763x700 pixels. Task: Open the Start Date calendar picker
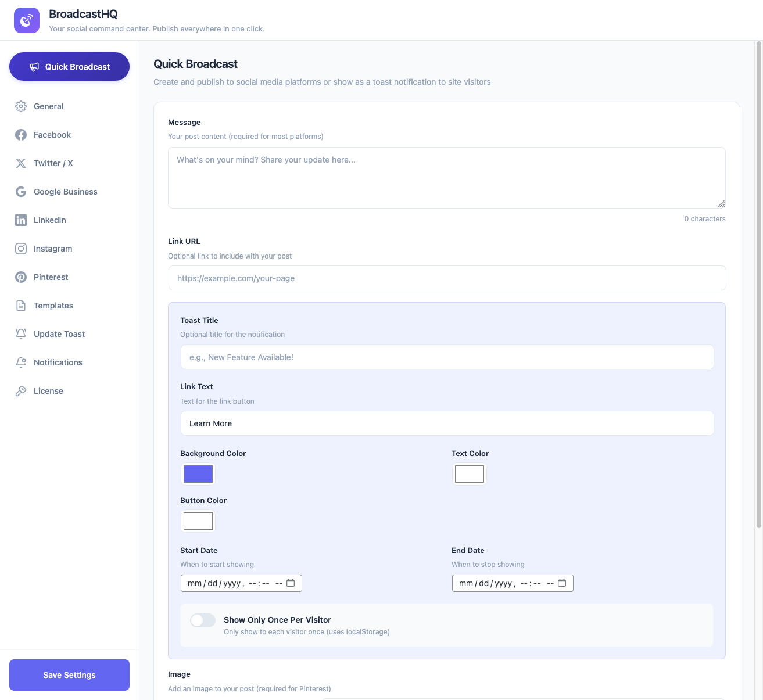click(291, 583)
